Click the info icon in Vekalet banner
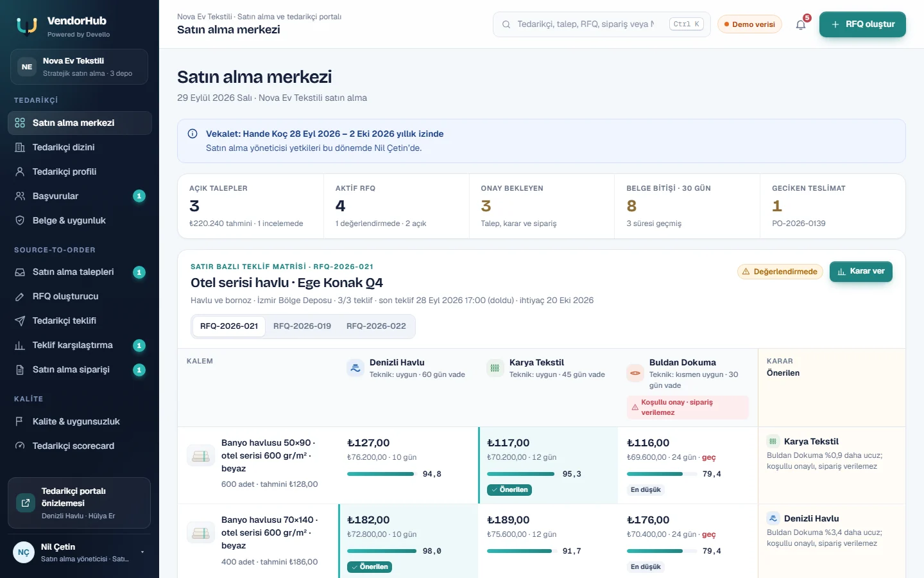Viewport: 924px width, 578px height. coord(193,134)
